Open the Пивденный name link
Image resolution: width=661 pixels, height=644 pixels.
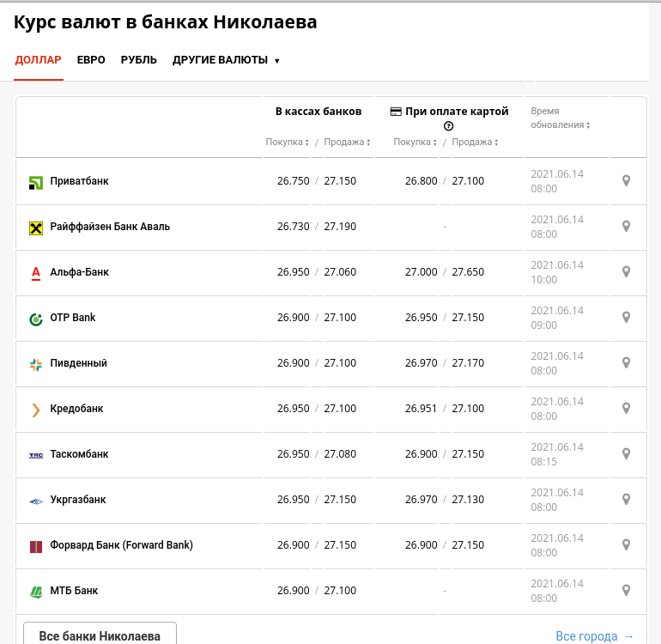tap(78, 363)
